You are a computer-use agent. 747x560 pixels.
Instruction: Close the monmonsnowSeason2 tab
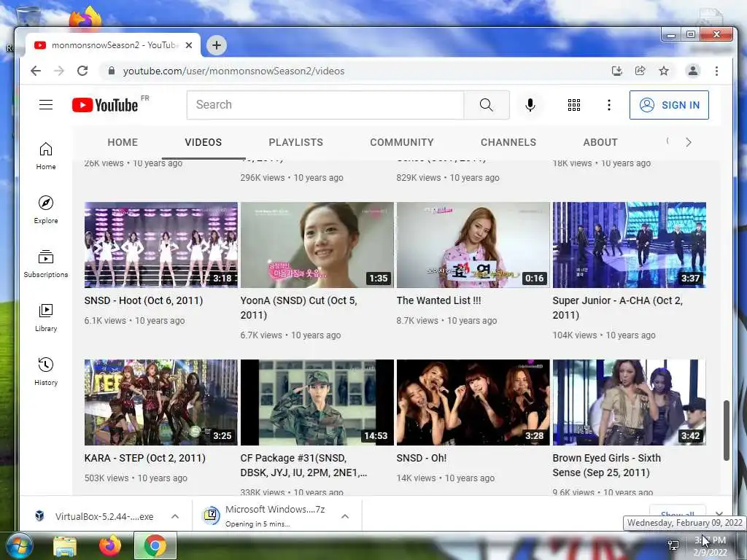tap(189, 45)
